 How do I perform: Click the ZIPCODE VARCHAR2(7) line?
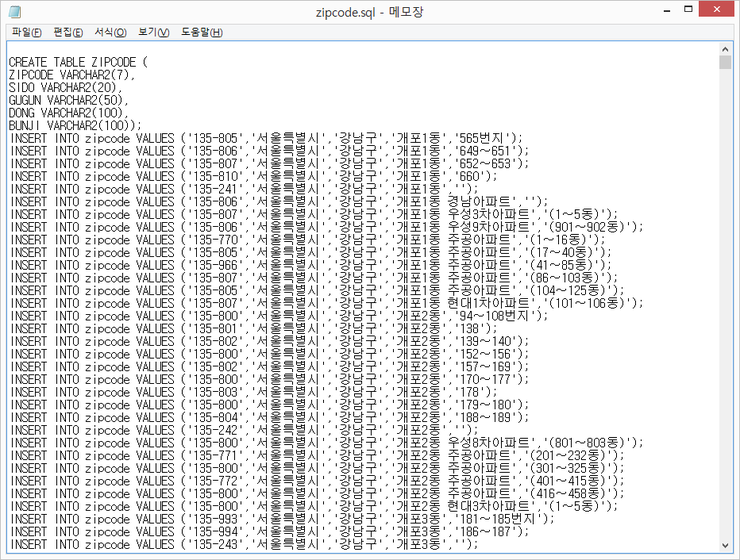(x=70, y=74)
